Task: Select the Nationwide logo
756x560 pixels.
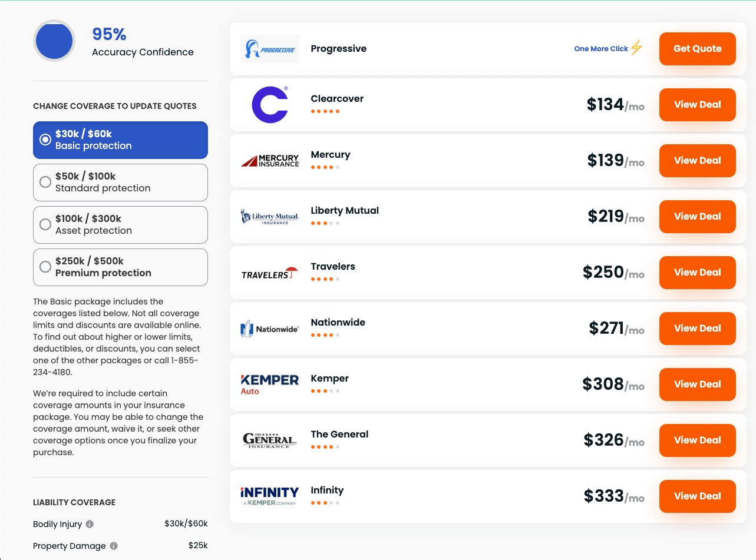Action: coord(270,328)
